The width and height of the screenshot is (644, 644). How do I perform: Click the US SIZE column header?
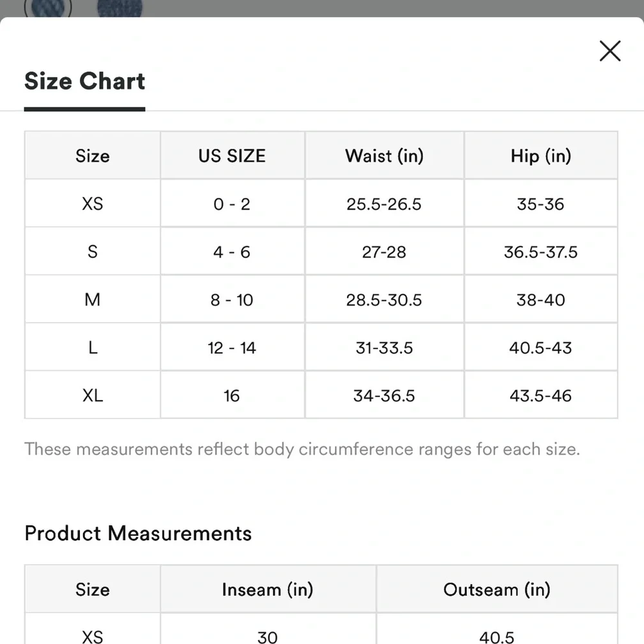pos(232,155)
